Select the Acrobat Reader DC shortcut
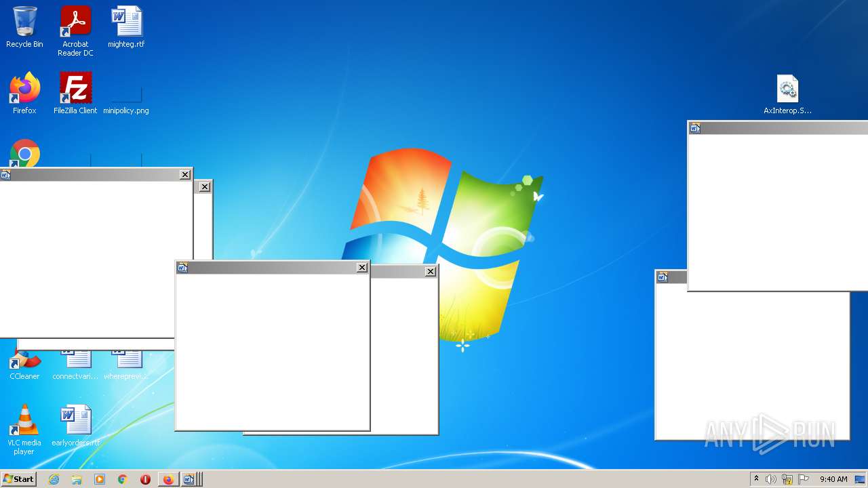 [75, 30]
